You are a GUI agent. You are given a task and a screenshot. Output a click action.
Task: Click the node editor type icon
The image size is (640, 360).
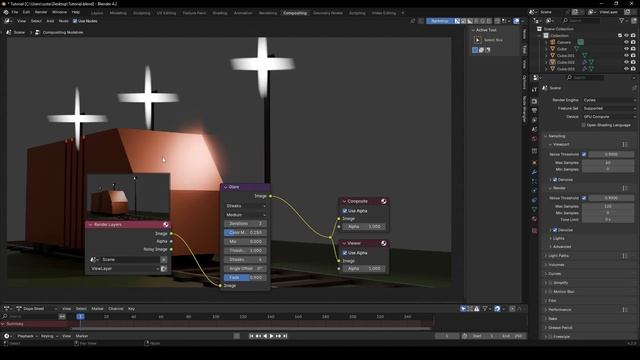pyautogui.click(x=7, y=21)
